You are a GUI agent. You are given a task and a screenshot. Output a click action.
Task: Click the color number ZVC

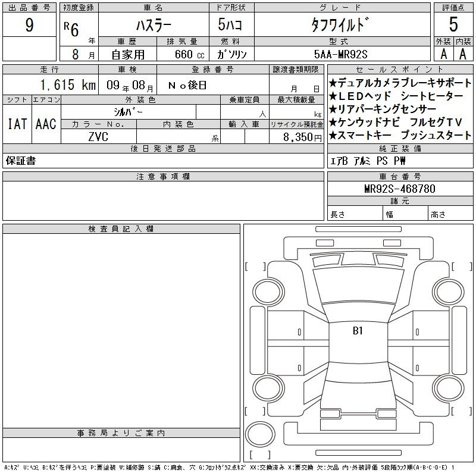tap(98, 137)
